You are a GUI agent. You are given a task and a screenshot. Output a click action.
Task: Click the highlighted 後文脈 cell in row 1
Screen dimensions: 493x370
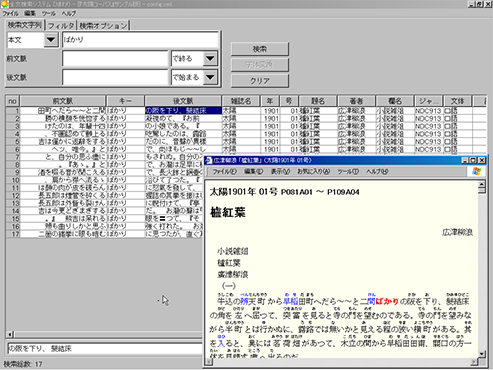pos(183,111)
